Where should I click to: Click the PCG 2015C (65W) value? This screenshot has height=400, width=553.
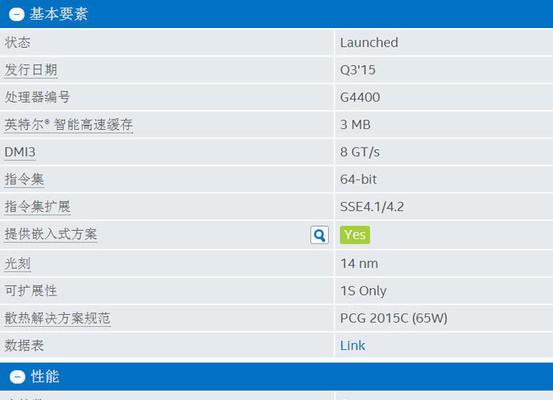(394, 318)
